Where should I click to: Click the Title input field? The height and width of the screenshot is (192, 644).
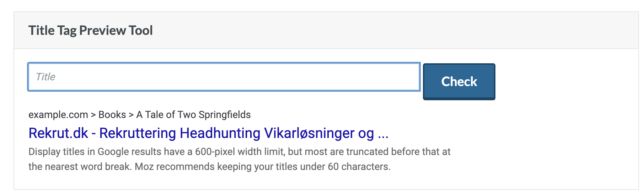tap(224, 77)
